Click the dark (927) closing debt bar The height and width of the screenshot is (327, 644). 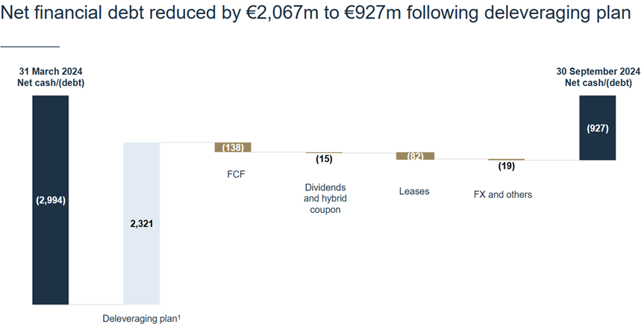597,128
